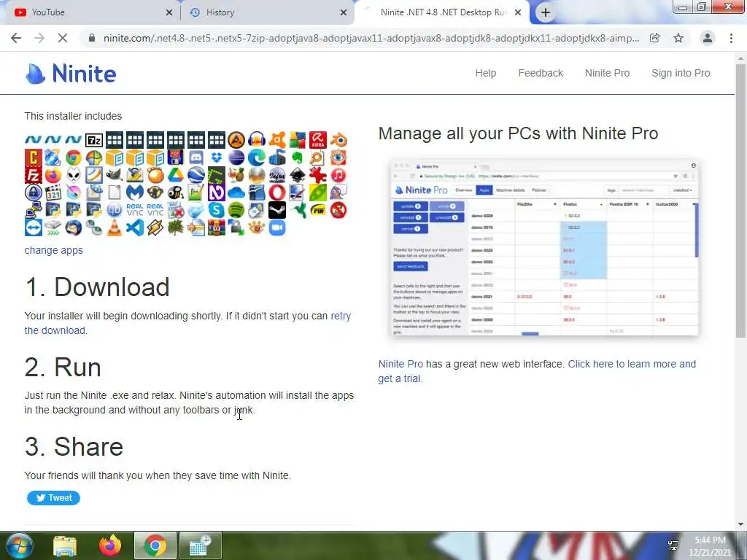Click the Thunderbird icon

pos(74,227)
